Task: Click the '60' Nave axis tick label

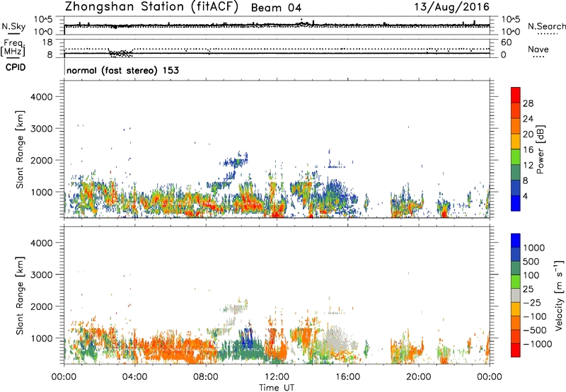Action: tap(506, 42)
